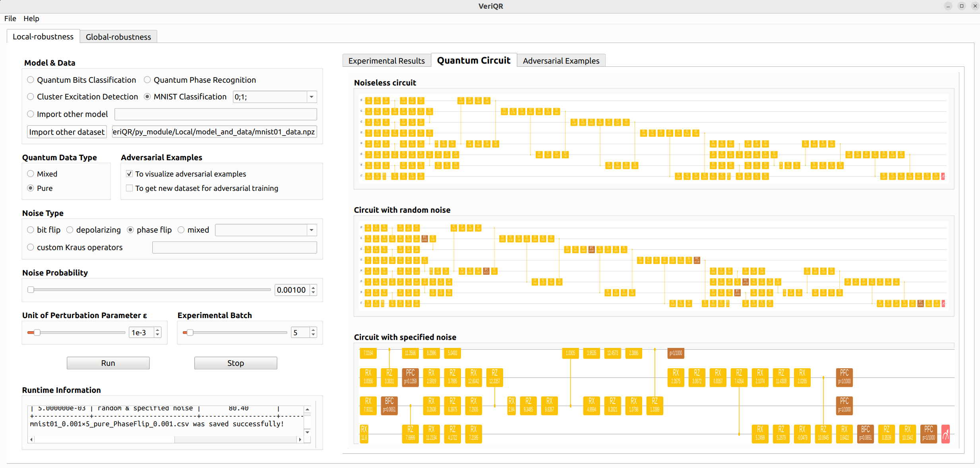Screen dimensions: 980x468
Task: Click the red measurement gate in the specified-noise circuit
Action: click(x=945, y=434)
